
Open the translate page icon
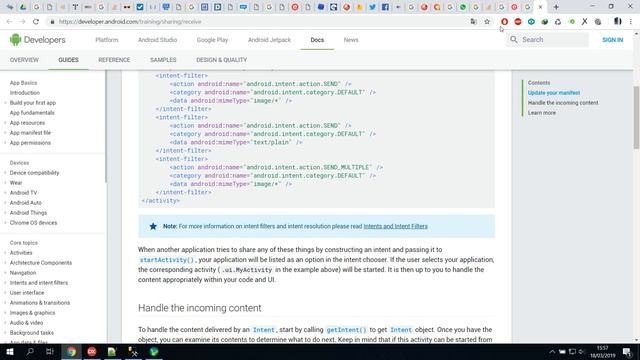click(x=473, y=22)
